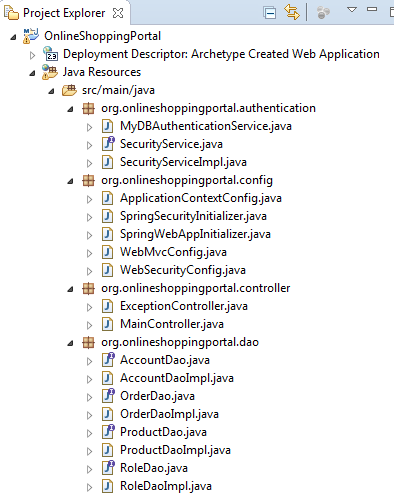Collapse the Java Resources node
The image size is (394, 496).
32,73
